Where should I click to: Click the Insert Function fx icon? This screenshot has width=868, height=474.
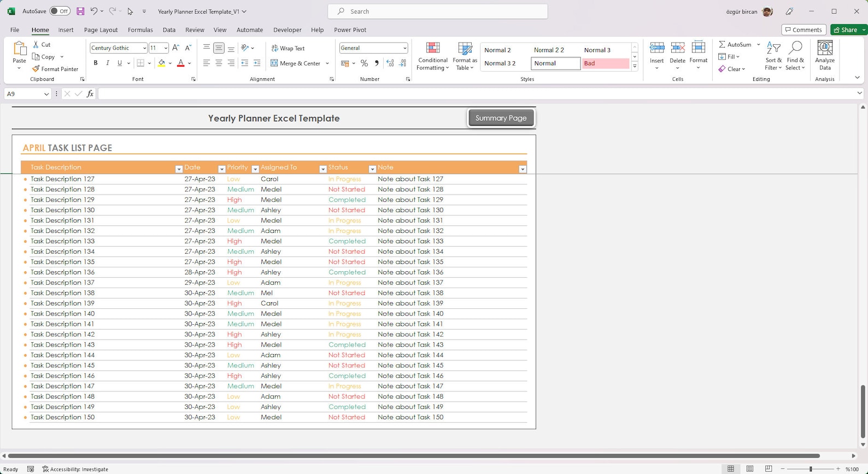[90, 94]
